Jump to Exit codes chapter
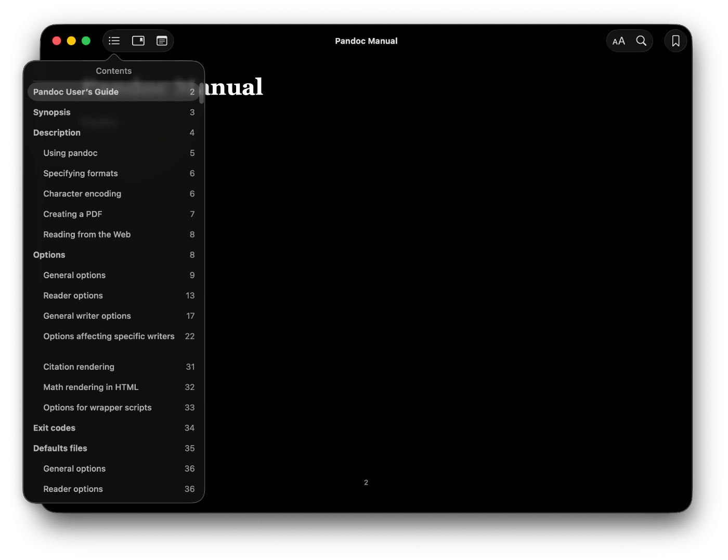Image resolution: width=728 pixels, height=560 pixels. point(113,428)
